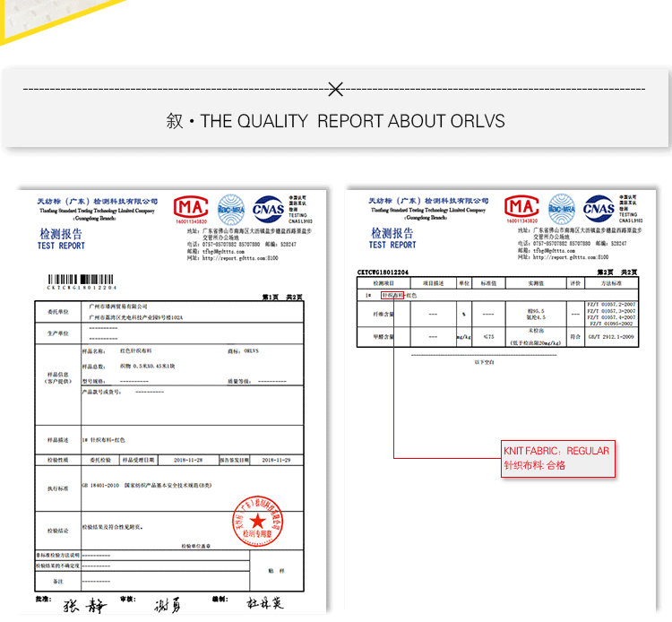Click the red MA logo on left report
The image size is (672, 622).
click(191, 207)
